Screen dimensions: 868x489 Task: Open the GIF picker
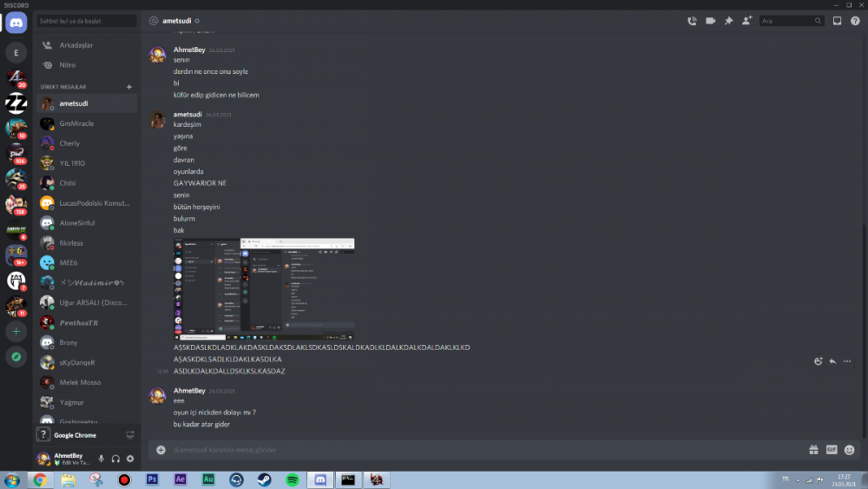(x=832, y=450)
